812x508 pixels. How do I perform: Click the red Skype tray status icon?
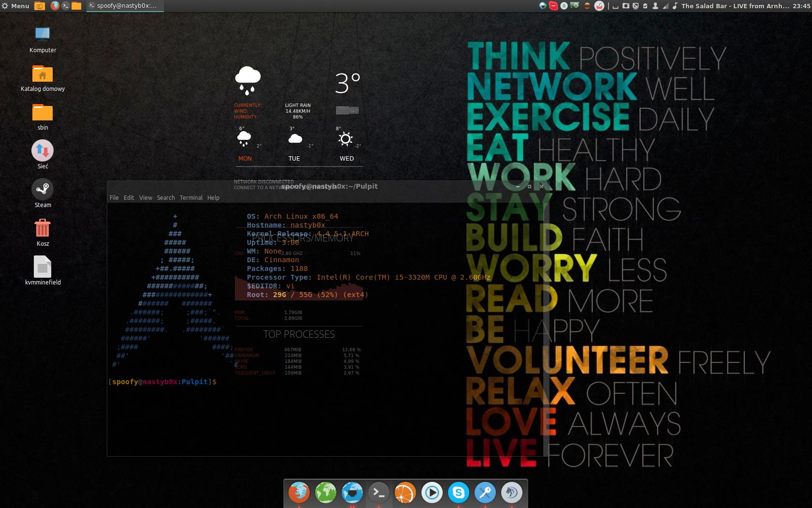[553, 6]
